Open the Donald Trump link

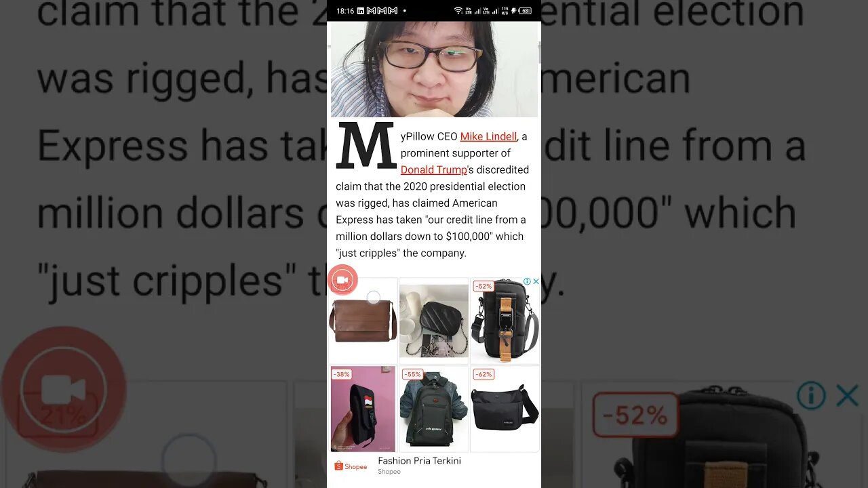coord(434,169)
